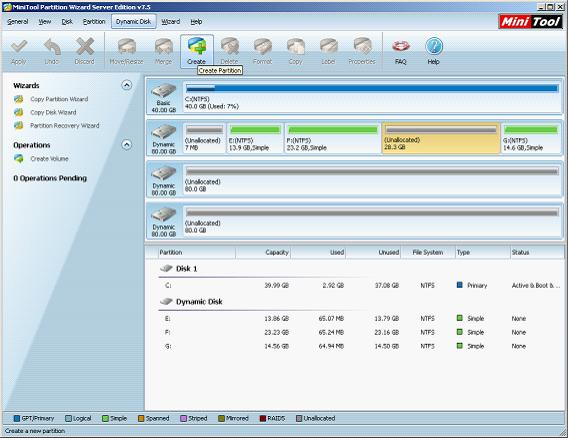Click the Partition Recovery Wizard icon
This screenshot has height=438, width=568.
(x=19, y=126)
